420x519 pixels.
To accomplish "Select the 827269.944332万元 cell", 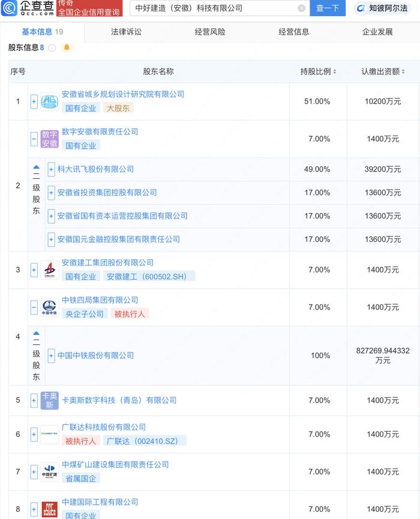I will tap(383, 356).
